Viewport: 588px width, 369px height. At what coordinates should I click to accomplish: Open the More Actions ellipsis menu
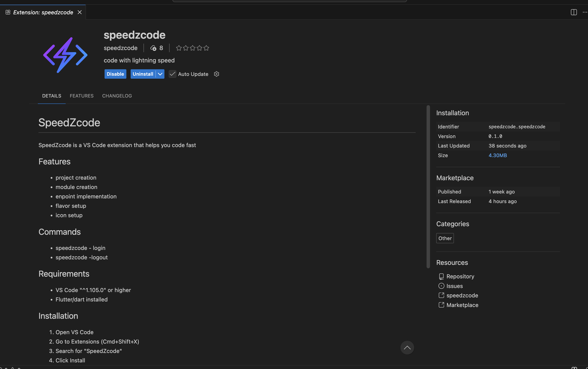tap(585, 12)
